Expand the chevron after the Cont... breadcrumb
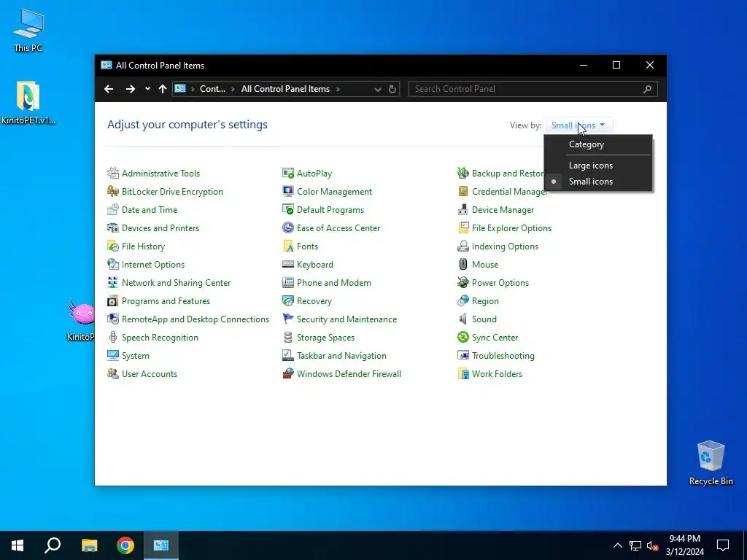747x560 pixels. (233, 89)
